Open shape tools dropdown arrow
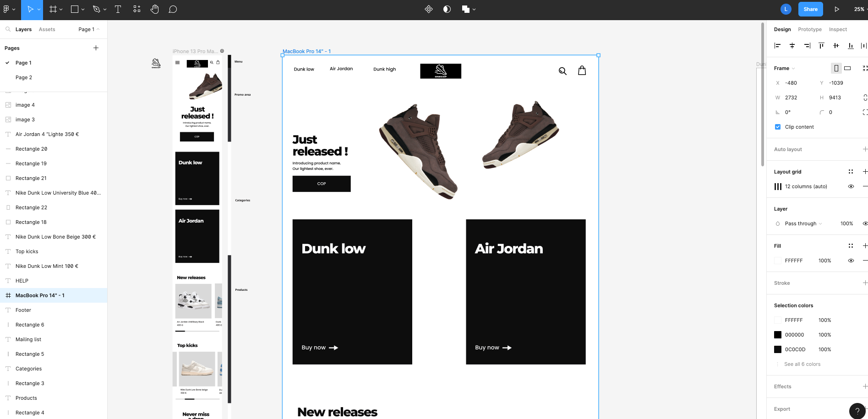Screen dimensions: 868x419 pyautogui.click(x=83, y=10)
